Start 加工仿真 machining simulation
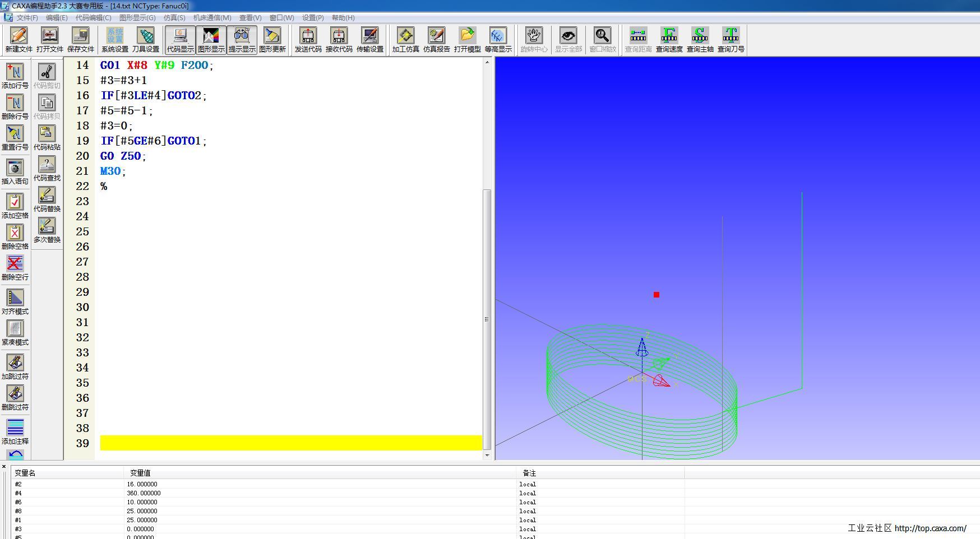The image size is (980, 539). pos(405,40)
